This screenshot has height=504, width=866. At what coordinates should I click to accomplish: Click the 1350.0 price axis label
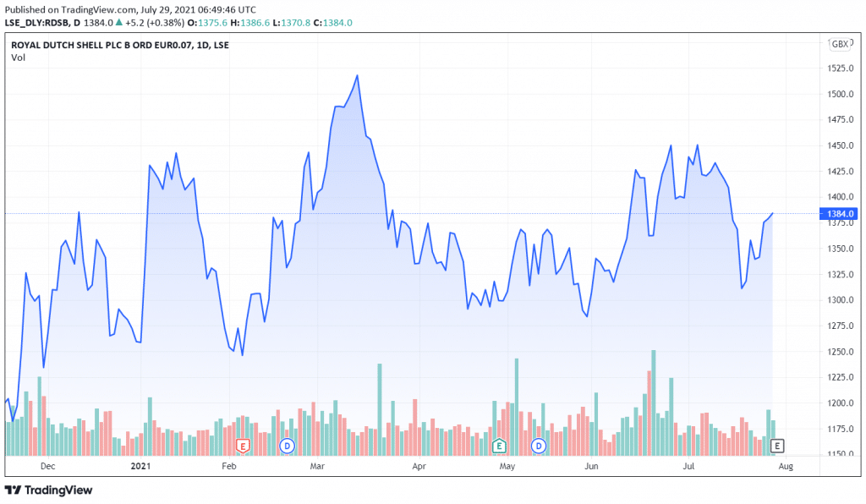pos(840,249)
